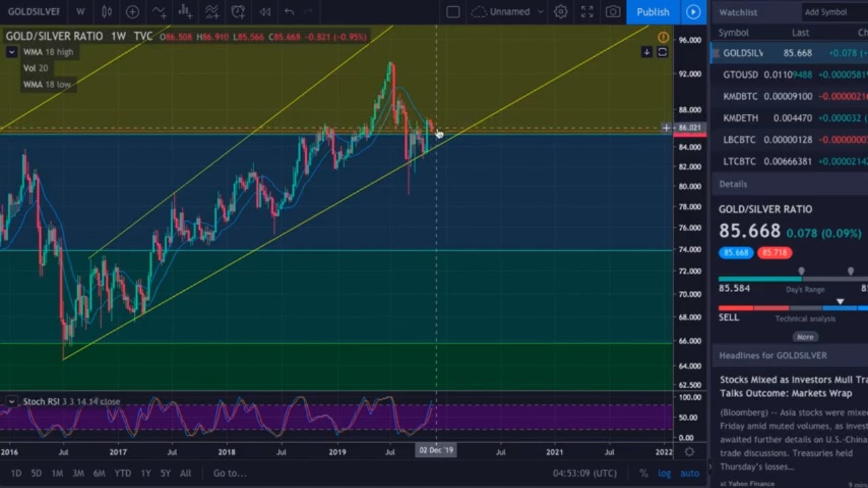Toggle the log scale option
Image resolution: width=868 pixels, height=488 pixels.
point(665,473)
